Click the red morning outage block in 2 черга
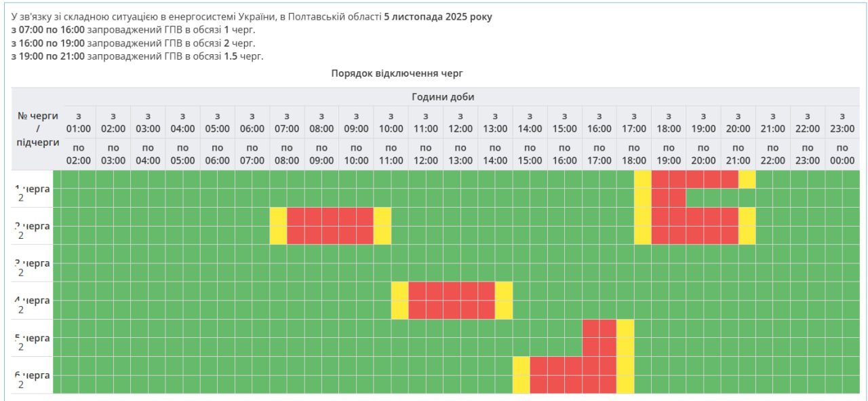 330,226
